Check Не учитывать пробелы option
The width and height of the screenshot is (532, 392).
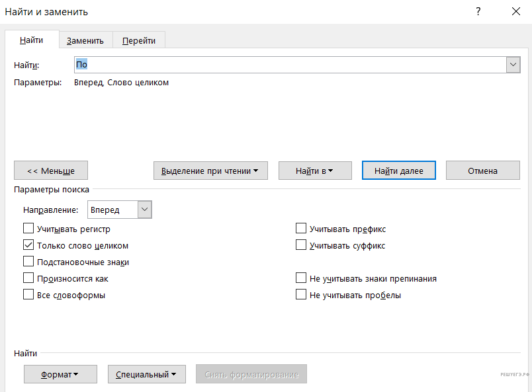(301, 295)
